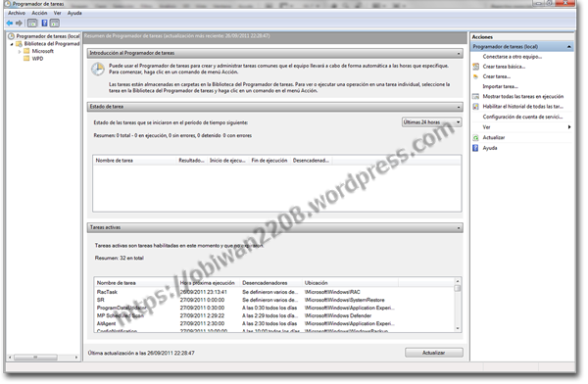The width and height of the screenshot is (588, 384).
Task: Go forward with the toolbar forward arrow
Action: point(19,24)
